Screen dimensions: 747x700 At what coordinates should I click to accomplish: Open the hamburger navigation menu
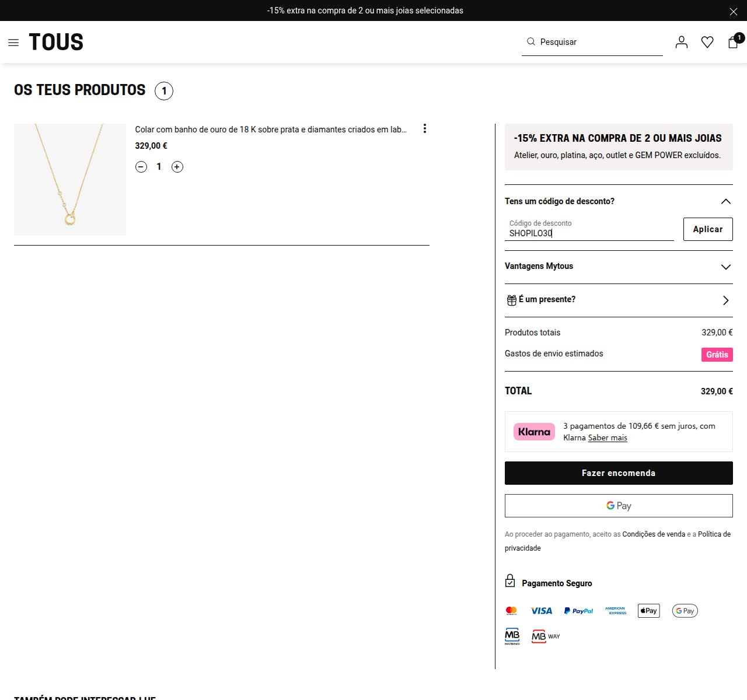click(x=13, y=43)
